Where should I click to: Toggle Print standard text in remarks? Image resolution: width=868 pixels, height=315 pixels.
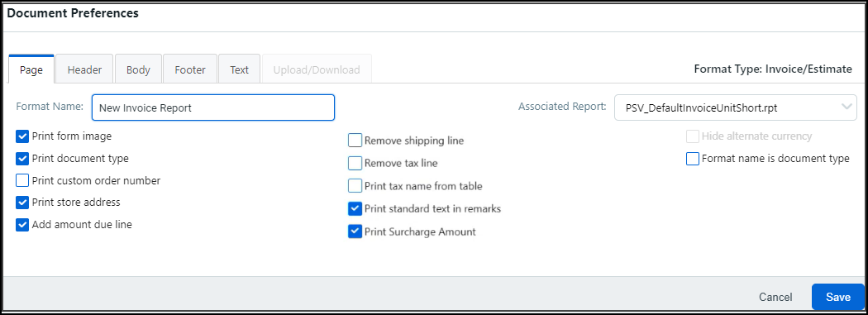click(x=355, y=208)
